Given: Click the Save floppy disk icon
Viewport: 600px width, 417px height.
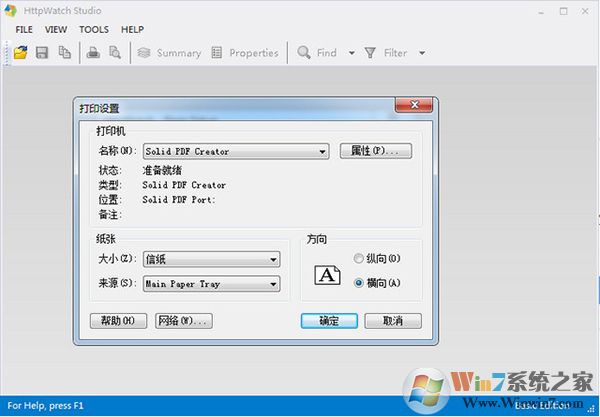Looking at the screenshot, I should (42, 52).
